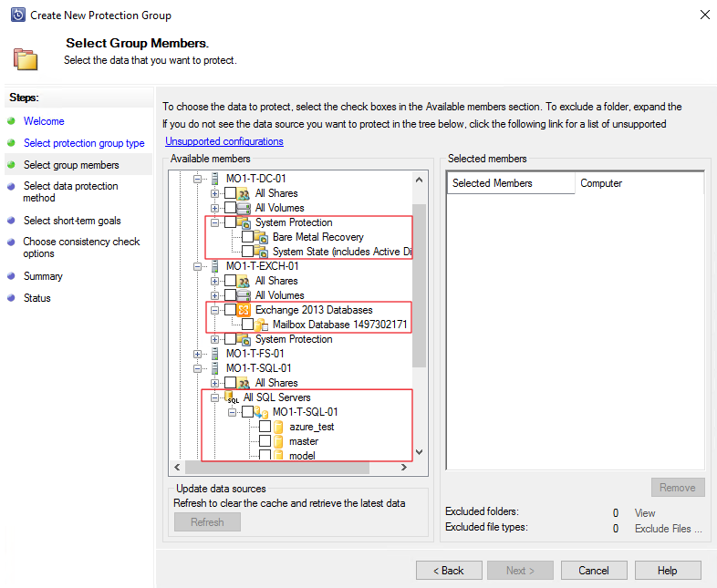Click Exclude Files link

point(668,529)
